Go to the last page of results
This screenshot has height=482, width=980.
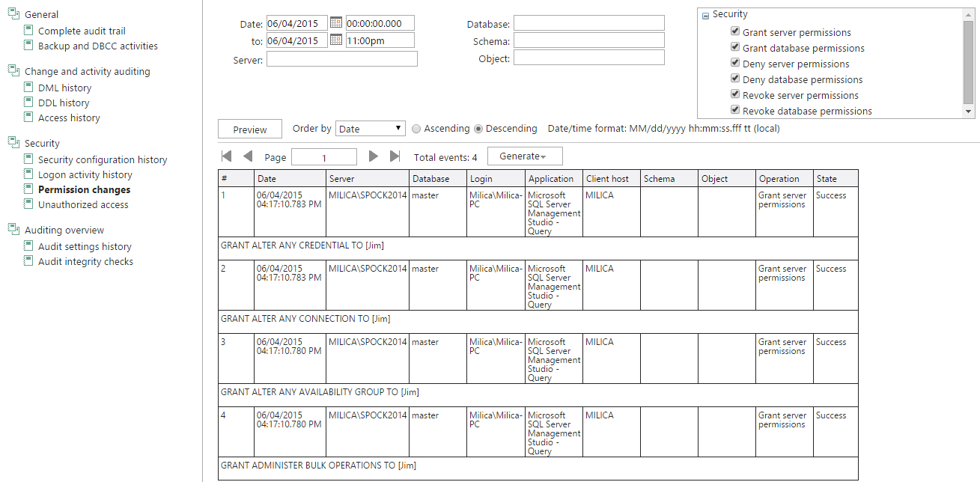[x=395, y=156]
